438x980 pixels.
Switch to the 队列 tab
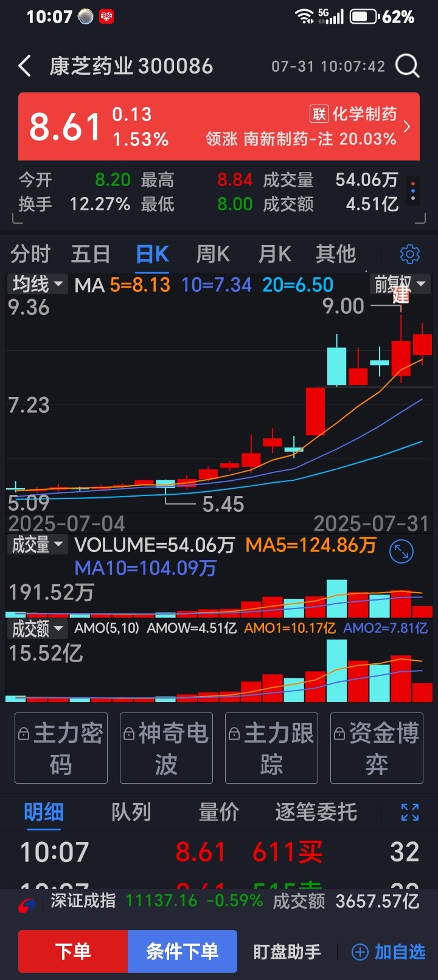pyautogui.click(x=131, y=812)
